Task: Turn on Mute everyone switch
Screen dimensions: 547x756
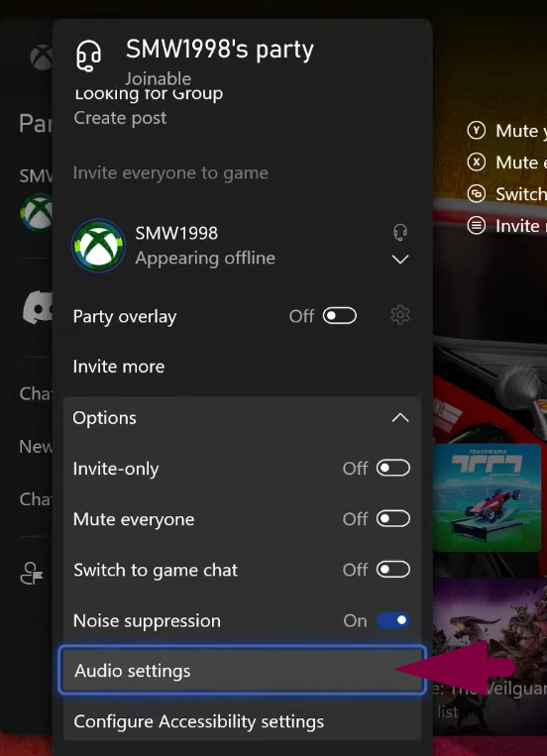Action: pos(393,519)
